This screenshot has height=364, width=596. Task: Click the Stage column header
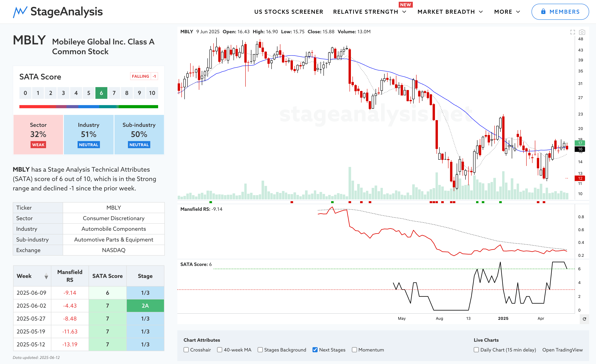145,276
